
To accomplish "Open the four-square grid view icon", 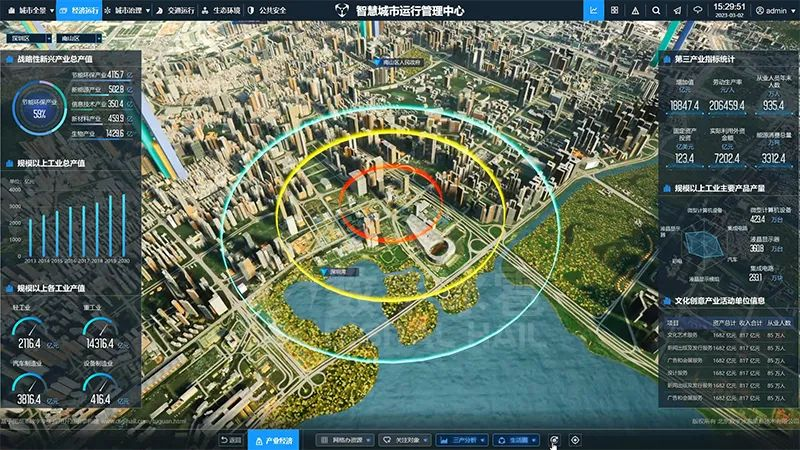I will (x=614, y=10).
